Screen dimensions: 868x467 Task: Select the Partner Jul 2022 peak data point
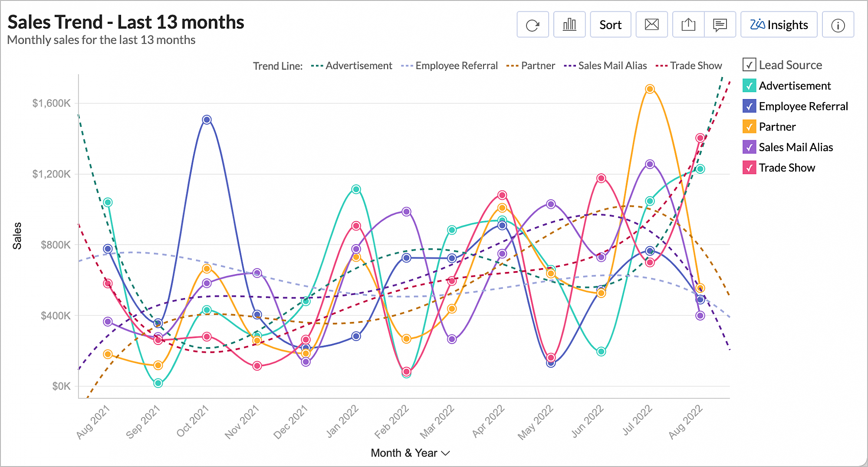click(x=650, y=89)
